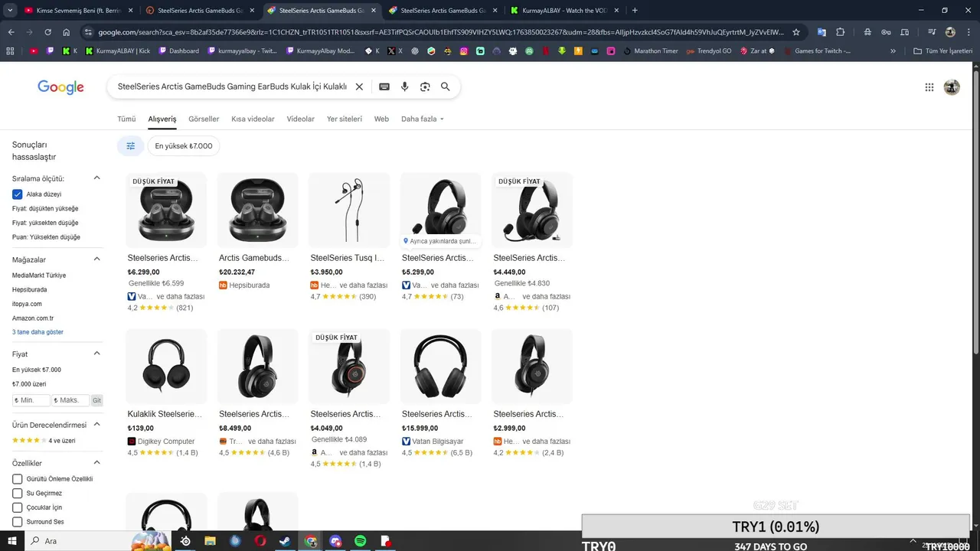Go back to previous page

point(11,32)
